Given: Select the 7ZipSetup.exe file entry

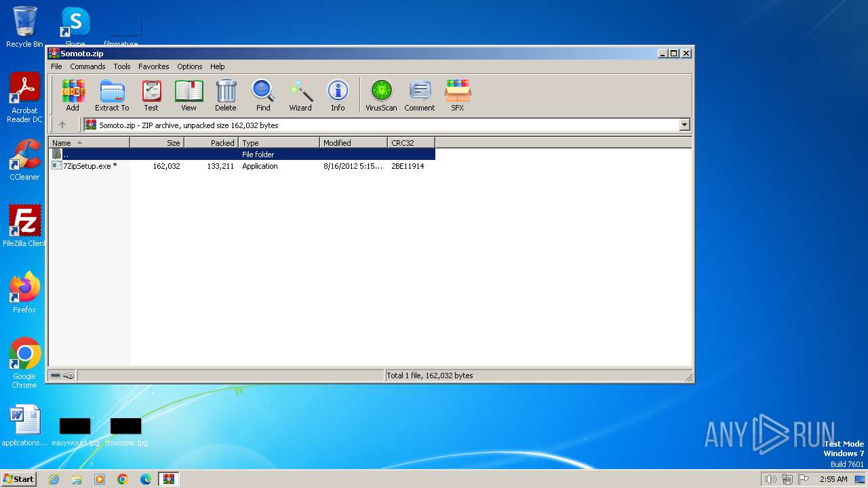Looking at the screenshot, I should (242, 166).
